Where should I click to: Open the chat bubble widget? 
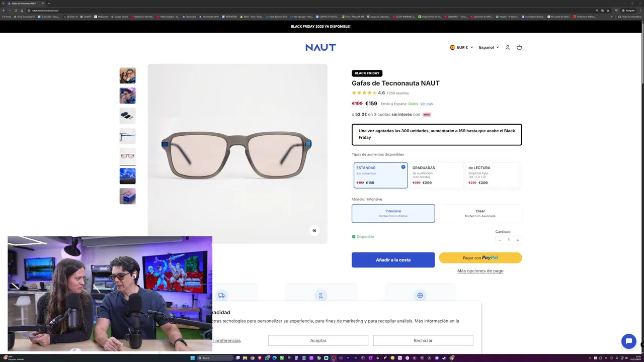pyautogui.click(x=629, y=341)
